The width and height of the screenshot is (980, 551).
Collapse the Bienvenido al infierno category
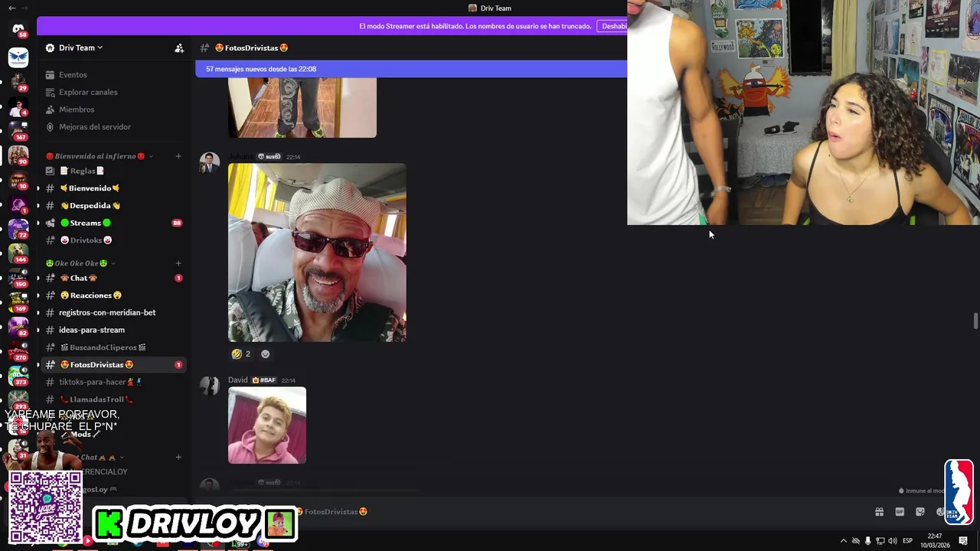96,156
